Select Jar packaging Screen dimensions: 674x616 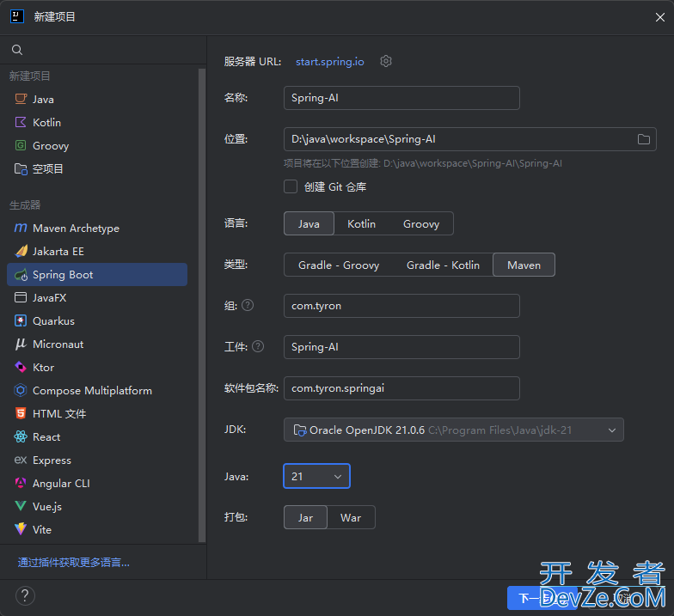pos(306,517)
